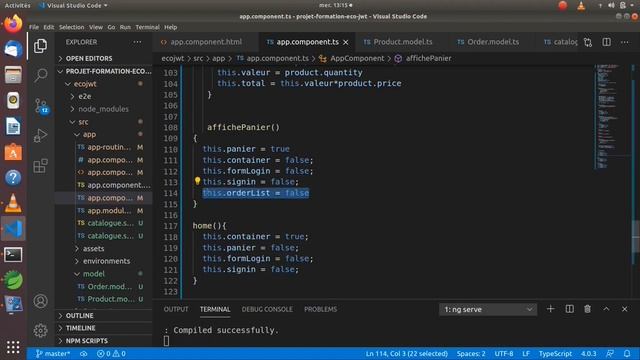The height and width of the screenshot is (360, 640).
Task: Add a new terminal with plus icon
Action: tap(550, 309)
